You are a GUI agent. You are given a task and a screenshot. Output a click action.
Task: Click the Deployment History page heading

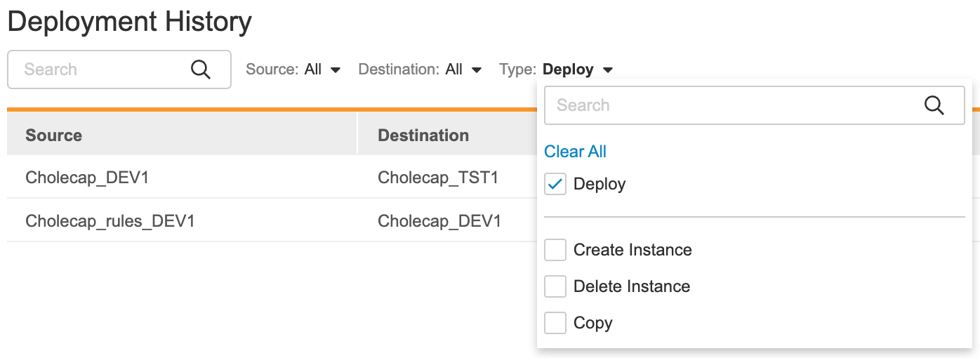[129, 22]
